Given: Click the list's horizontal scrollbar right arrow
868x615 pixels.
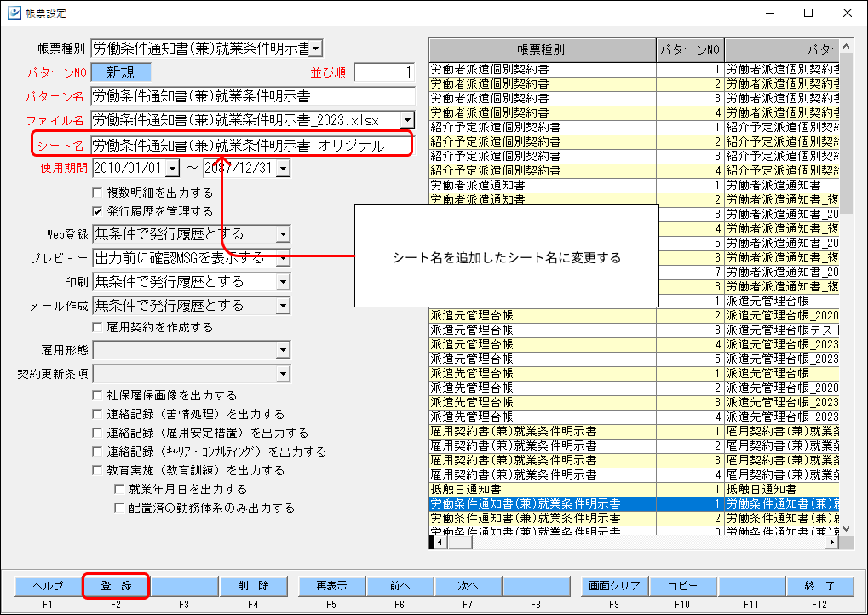Looking at the screenshot, I should (831, 542).
